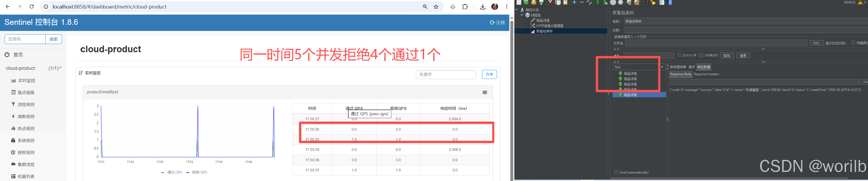Collapse the cloud-product app chevron
This screenshot has width=868, height=181.
pos(60,68)
